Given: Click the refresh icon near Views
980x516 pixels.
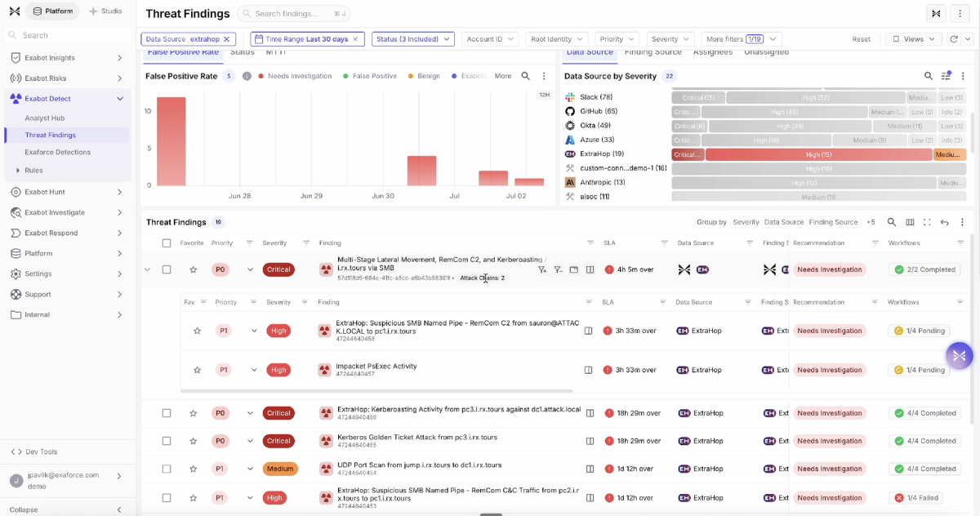Looking at the screenshot, I should (954, 39).
